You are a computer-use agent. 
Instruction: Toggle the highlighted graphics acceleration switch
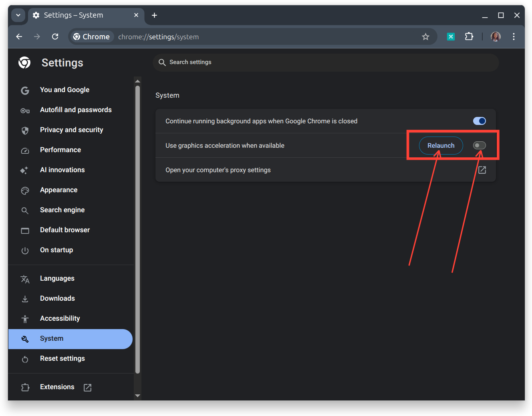(x=479, y=145)
